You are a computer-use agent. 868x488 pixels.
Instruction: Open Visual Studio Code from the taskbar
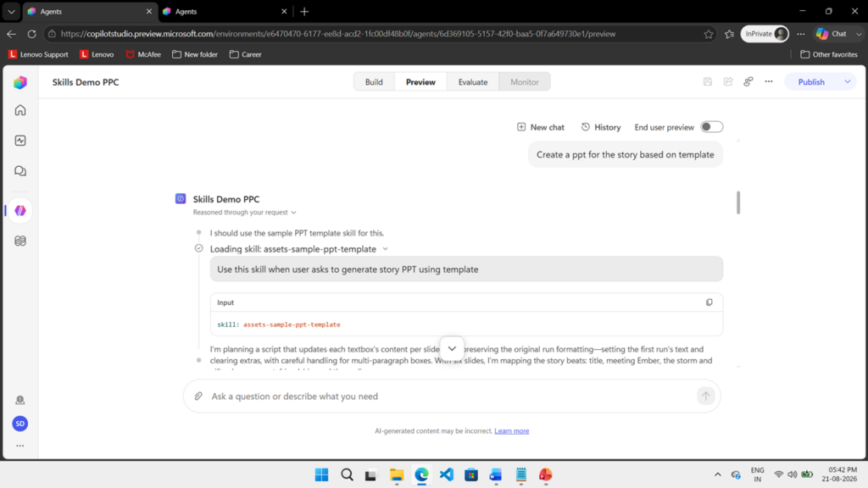(446, 474)
